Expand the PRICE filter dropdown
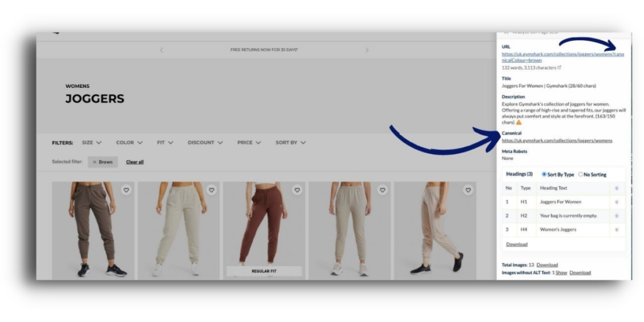 click(249, 143)
